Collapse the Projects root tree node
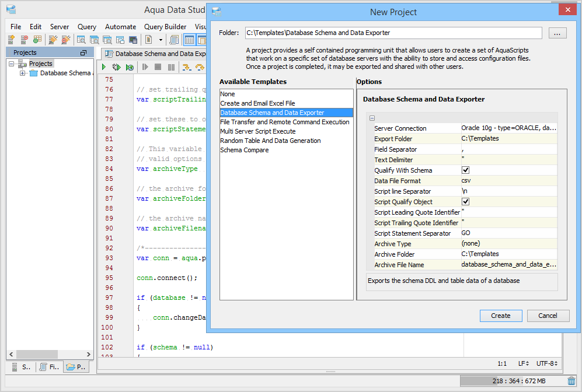The height and width of the screenshot is (392, 582). pyautogui.click(x=12, y=64)
